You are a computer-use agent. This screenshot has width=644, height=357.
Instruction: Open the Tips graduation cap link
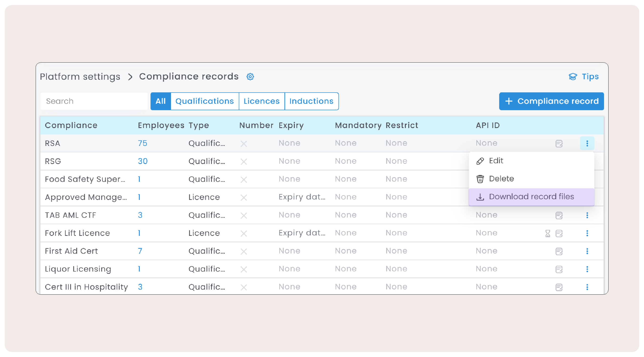tap(584, 77)
